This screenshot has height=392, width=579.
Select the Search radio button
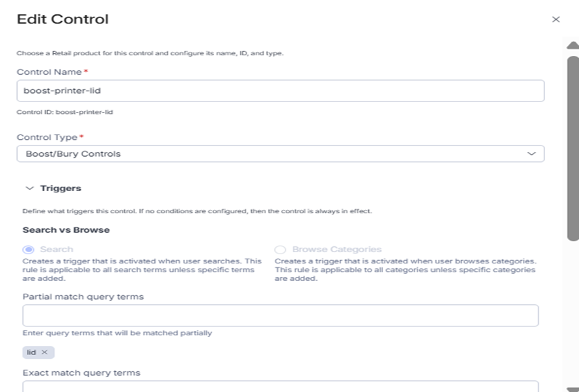pyautogui.click(x=28, y=250)
